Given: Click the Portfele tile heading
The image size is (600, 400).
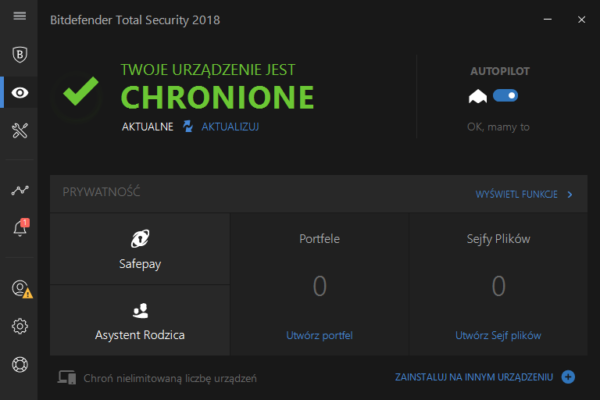Looking at the screenshot, I should coord(319,239).
